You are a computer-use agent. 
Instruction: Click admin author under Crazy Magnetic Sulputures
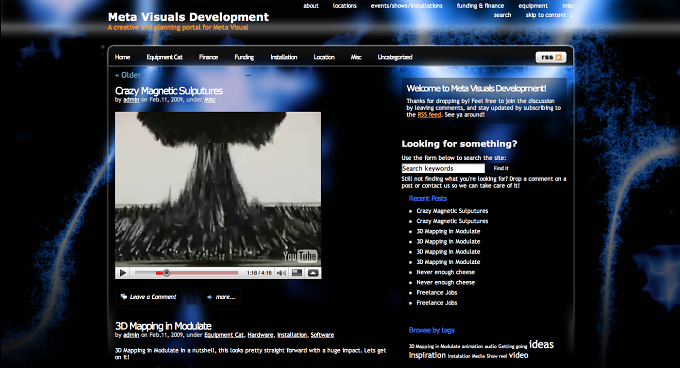point(131,100)
